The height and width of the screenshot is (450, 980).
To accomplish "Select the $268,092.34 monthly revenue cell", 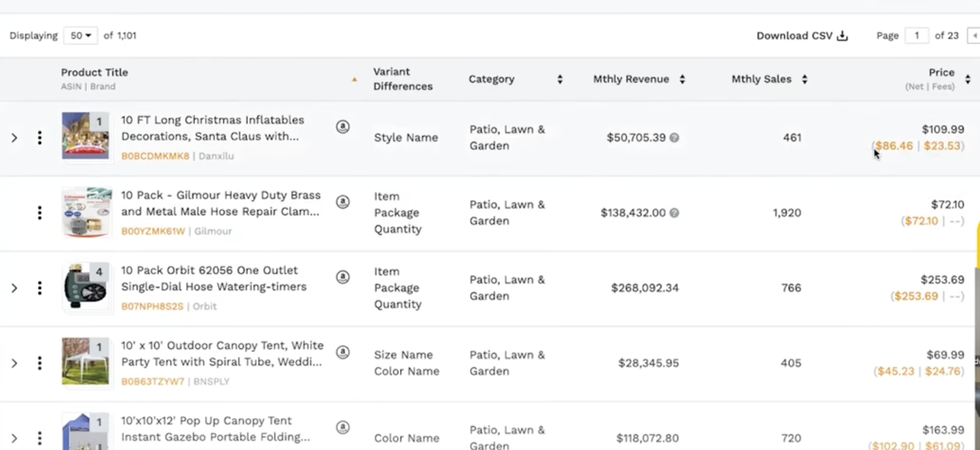I will pyautogui.click(x=645, y=288).
